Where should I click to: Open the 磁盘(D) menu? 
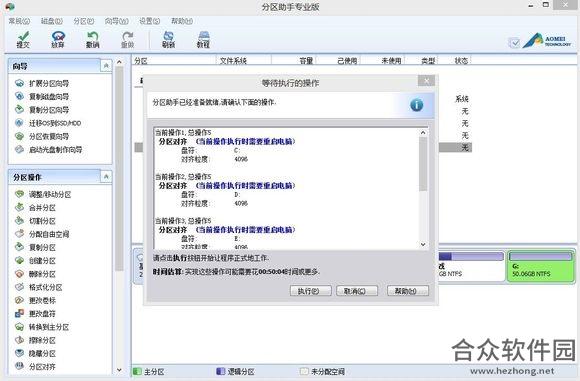(52, 21)
